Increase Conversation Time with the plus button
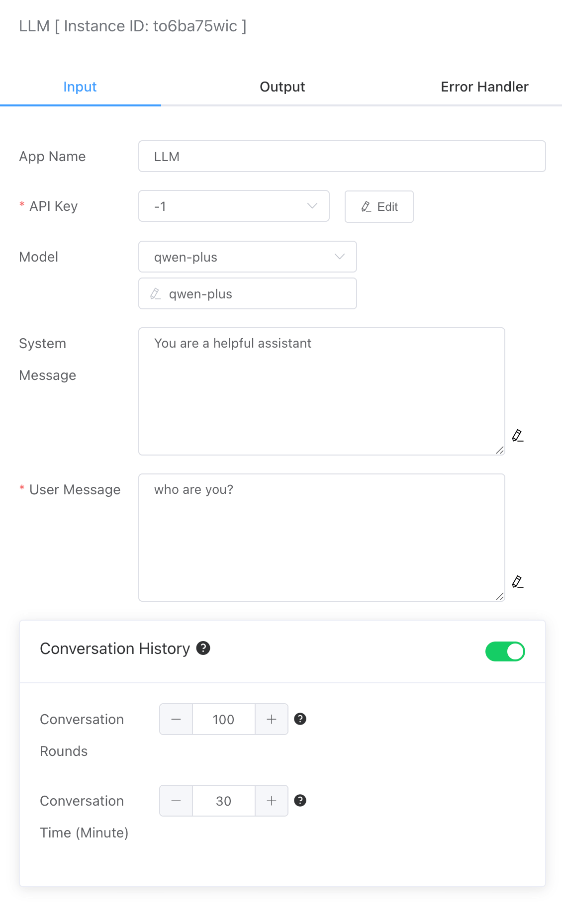 coord(272,801)
